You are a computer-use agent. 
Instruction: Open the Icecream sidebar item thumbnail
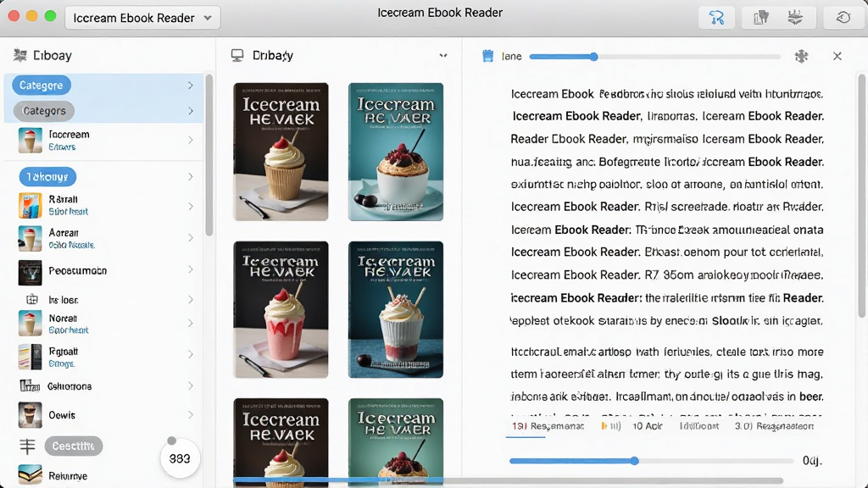tap(30, 140)
